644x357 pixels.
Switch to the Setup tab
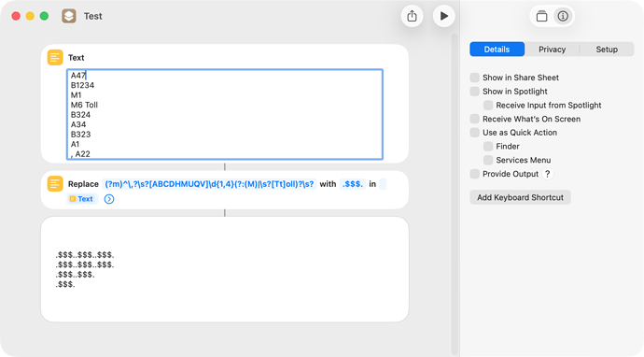(x=607, y=50)
